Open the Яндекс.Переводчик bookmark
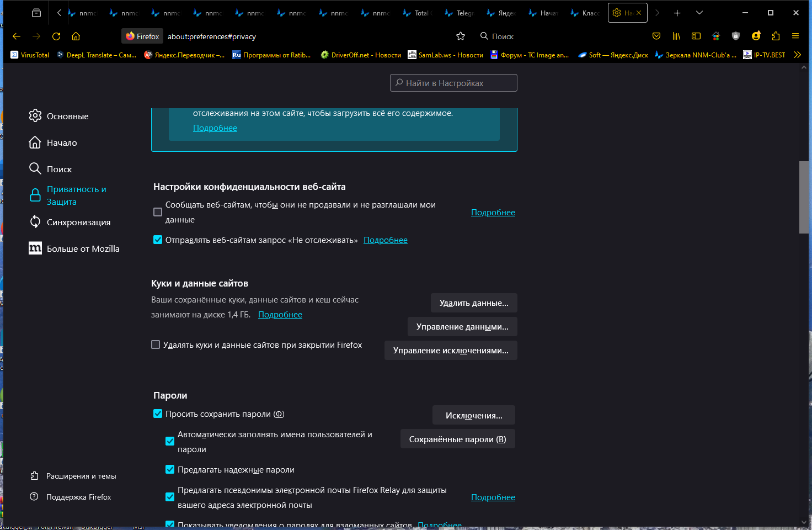The width and height of the screenshot is (812, 530). [184, 55]
